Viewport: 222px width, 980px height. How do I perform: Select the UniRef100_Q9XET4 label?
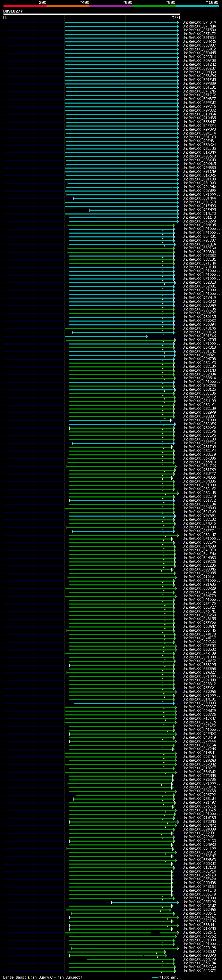pos(199,133)
